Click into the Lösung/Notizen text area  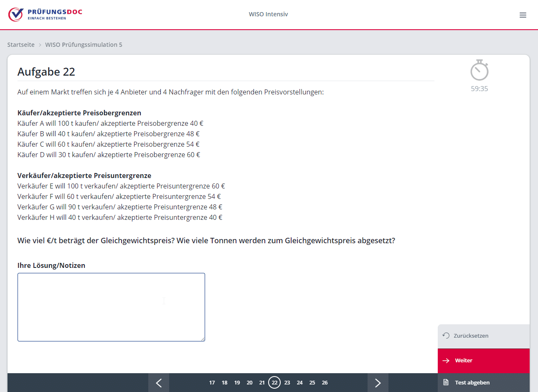[x=111, y=307]
